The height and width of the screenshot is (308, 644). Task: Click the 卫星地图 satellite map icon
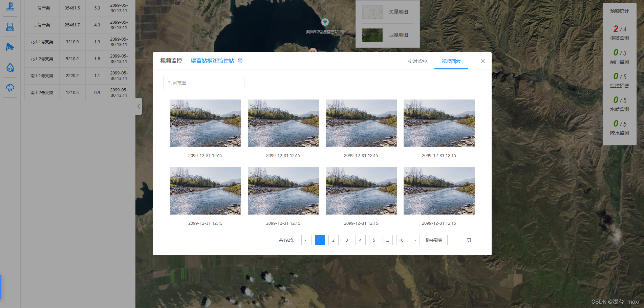(372, 35)
